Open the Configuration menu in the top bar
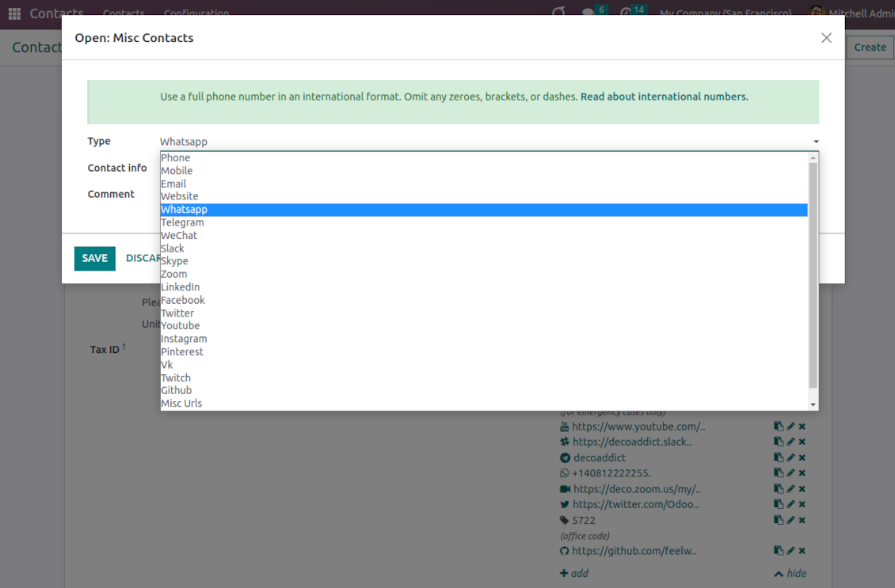The height and width of the screenshot is (588, 895). [196, 13]
